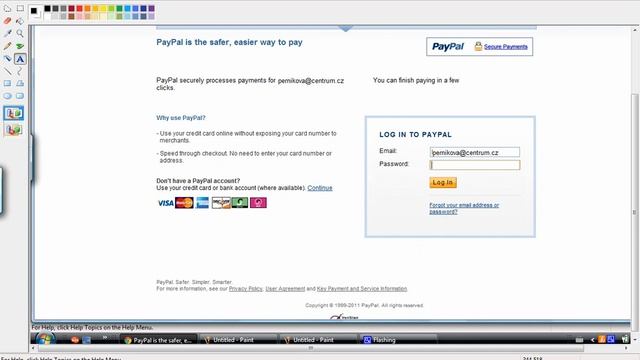
Task: Click the padlock icon beside Secure Payments
Action: pyautogui.click(x=478, y=46)
